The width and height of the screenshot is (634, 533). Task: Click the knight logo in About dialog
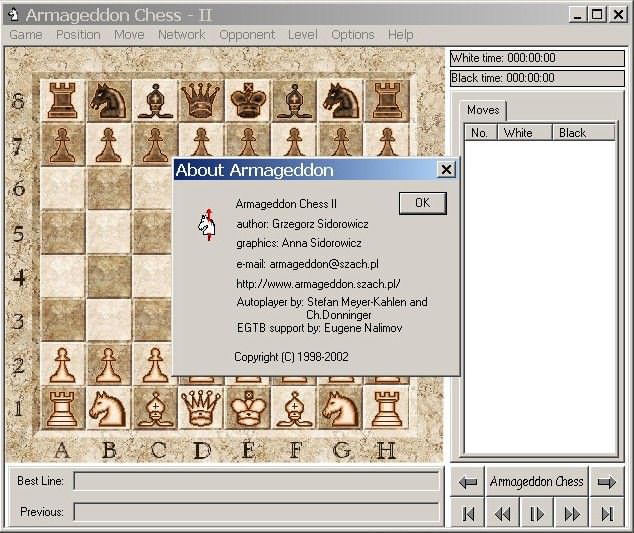pyautogui.click(x=207, y=225)
